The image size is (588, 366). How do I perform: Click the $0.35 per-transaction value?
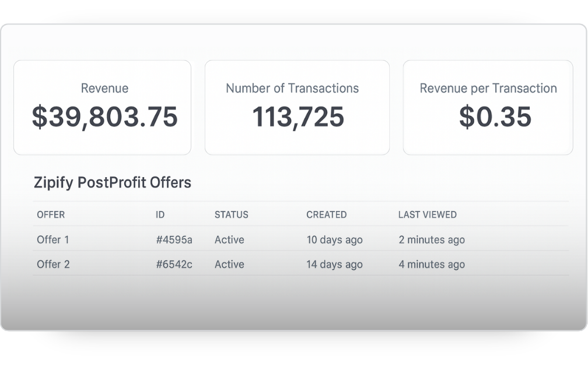[495, 117]
